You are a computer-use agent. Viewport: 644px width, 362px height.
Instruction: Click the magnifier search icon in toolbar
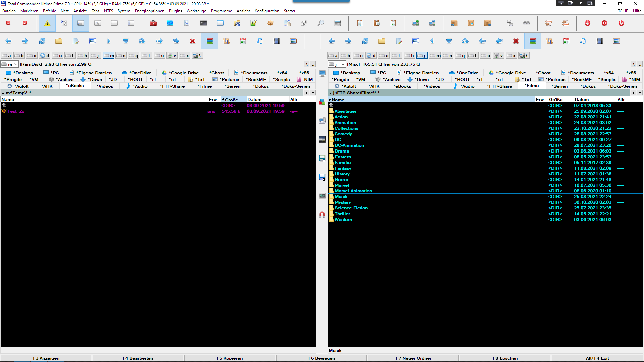click(321, 23)
